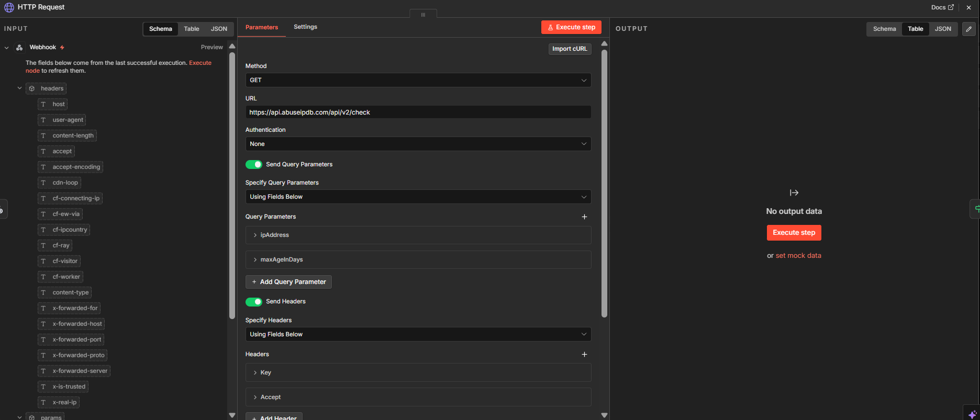Click the cube icon of headers object
980x420 pixels.
[x=32, y=89]
